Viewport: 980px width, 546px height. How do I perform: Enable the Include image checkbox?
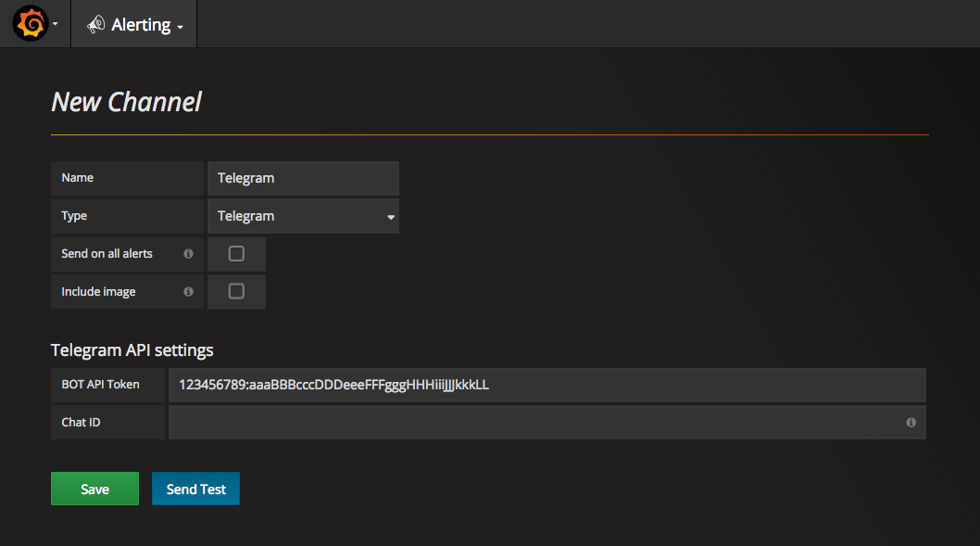(236, 291)
